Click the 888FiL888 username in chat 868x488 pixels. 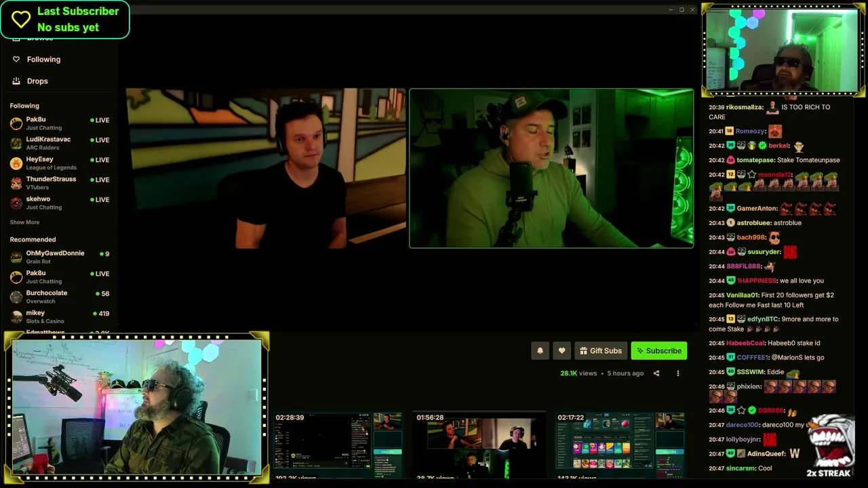coord(743,266)
